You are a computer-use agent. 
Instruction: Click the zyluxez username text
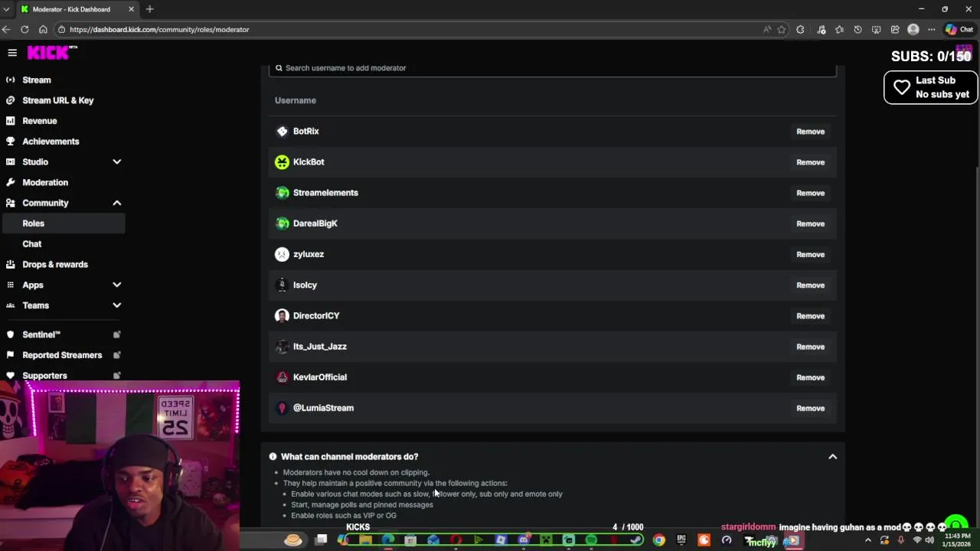point(309,254)
